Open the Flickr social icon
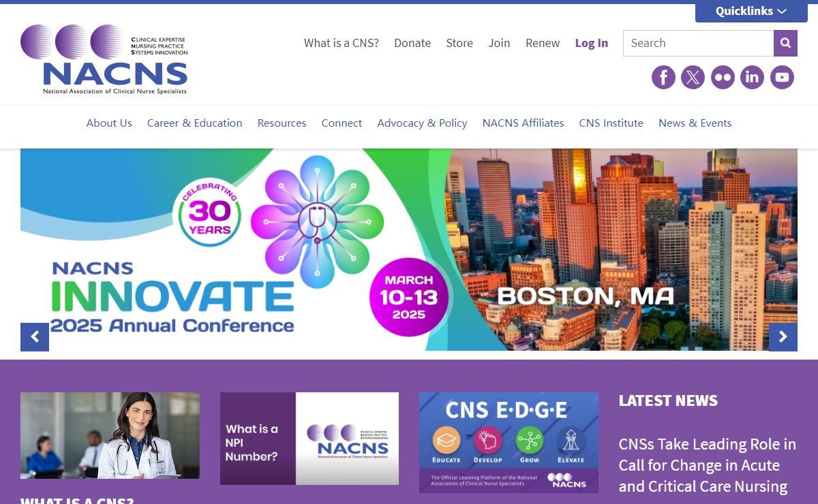Screen dimensions: 818x504 tap(723, 77)
